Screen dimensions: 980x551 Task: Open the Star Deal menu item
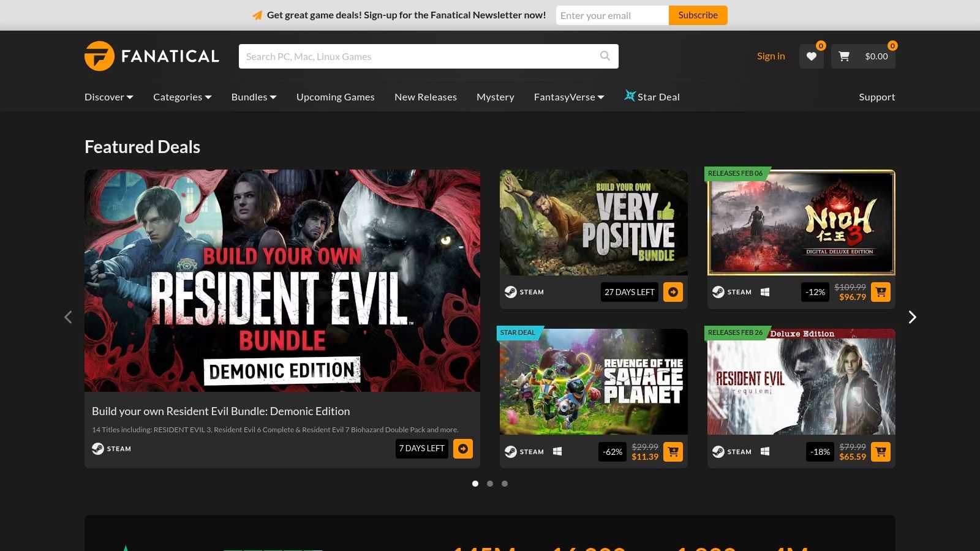tap(652, 97)
